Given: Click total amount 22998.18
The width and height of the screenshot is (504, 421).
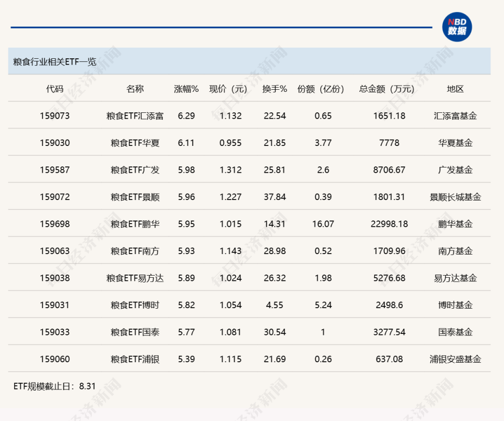Looking at the screenshot, I should click(x=389, y=224).
